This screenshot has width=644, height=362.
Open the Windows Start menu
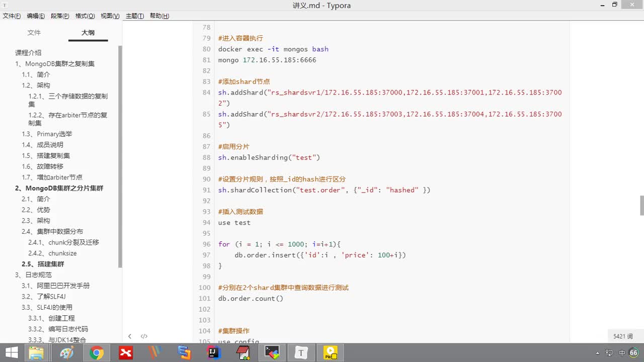point(12,353)
